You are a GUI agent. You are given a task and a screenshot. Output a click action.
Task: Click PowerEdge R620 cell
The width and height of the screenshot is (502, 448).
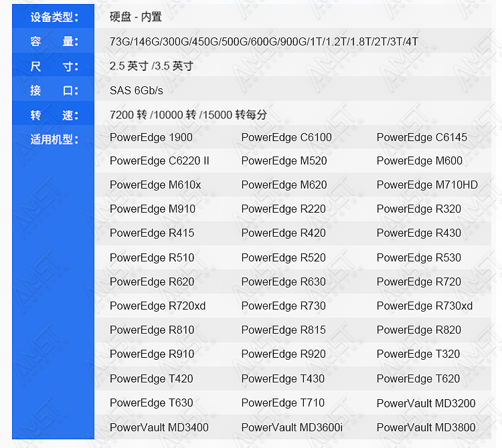click(152, 282)
